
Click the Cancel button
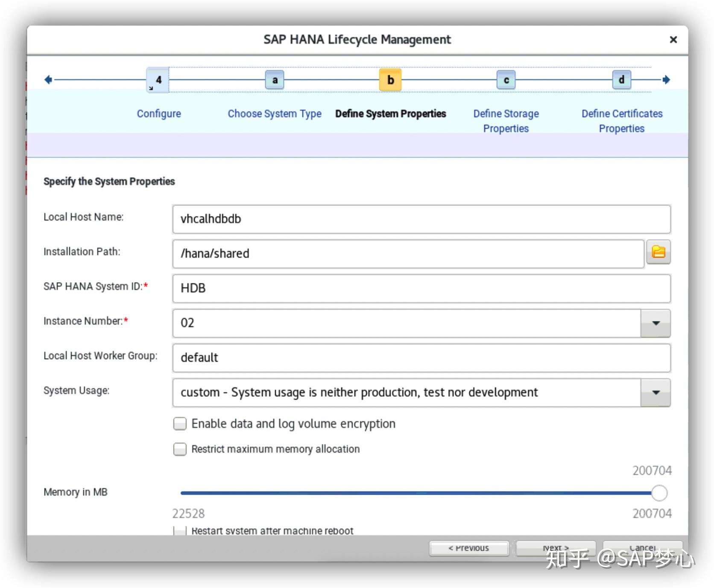coord(643,548)
